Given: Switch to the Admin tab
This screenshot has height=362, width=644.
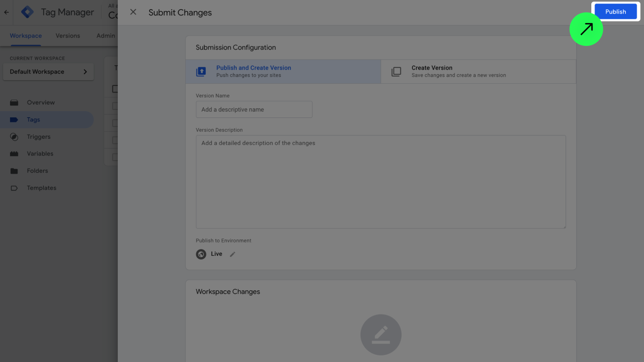Looking at the screenshot, I should (106, 36).
